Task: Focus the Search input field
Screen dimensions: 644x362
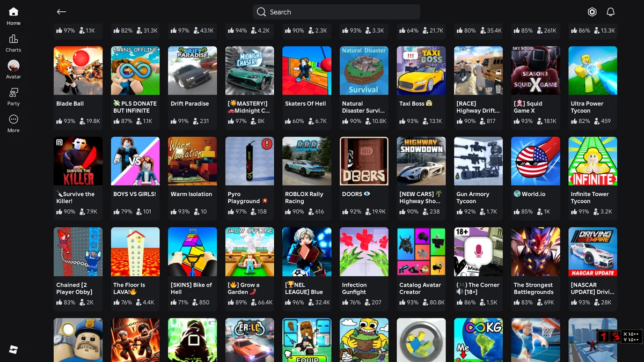Action: pyautogui.click(x=336, y=12)
